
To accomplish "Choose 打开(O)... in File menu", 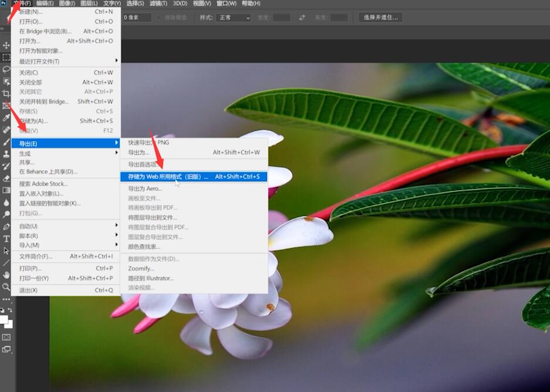I will 66,21.
